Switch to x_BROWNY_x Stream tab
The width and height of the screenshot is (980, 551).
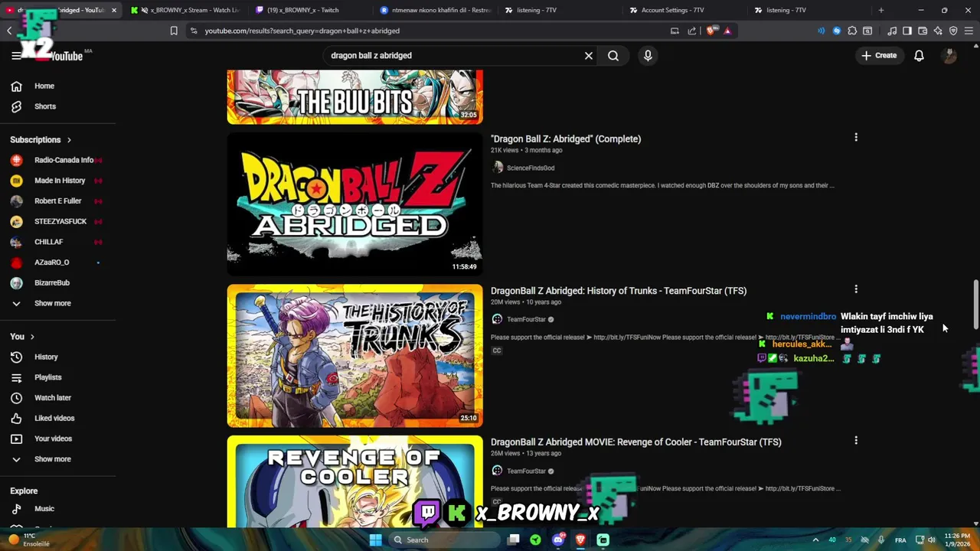(x=185, y=10)
